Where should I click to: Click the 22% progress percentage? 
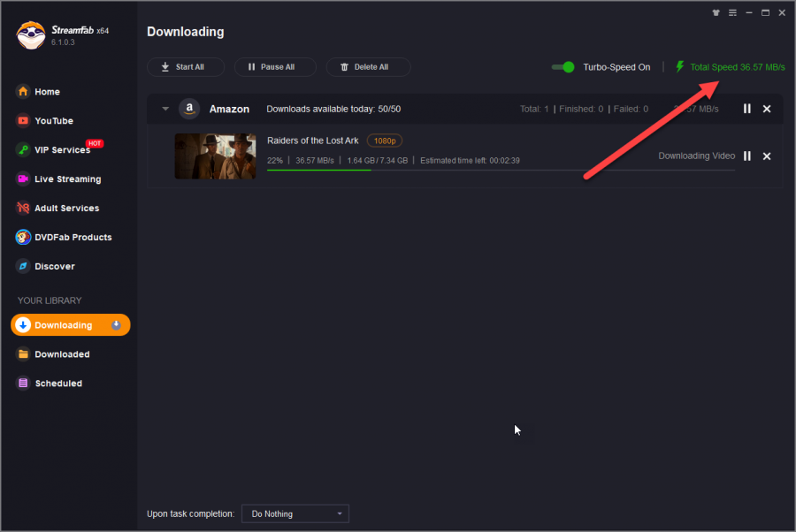point(275,160)
